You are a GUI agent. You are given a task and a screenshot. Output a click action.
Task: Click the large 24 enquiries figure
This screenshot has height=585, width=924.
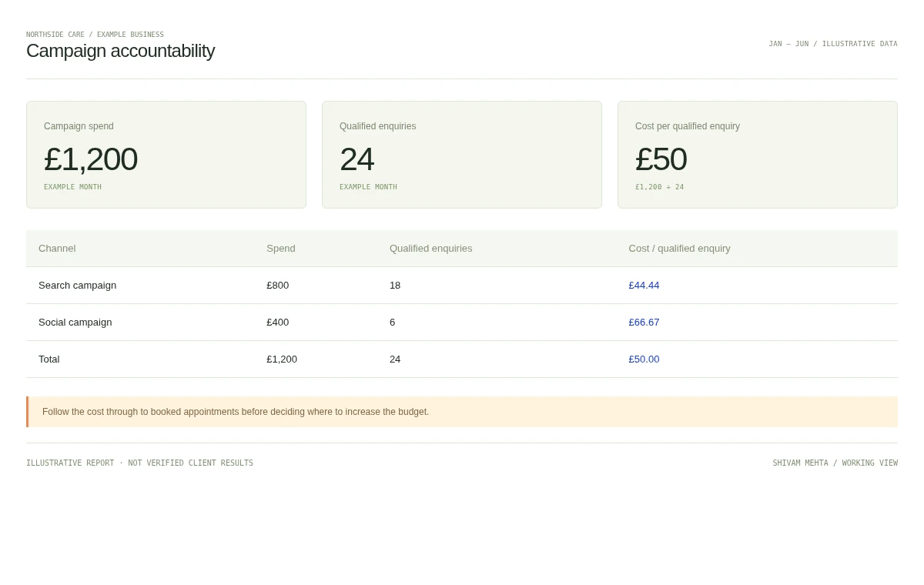(x=357, y=159)
